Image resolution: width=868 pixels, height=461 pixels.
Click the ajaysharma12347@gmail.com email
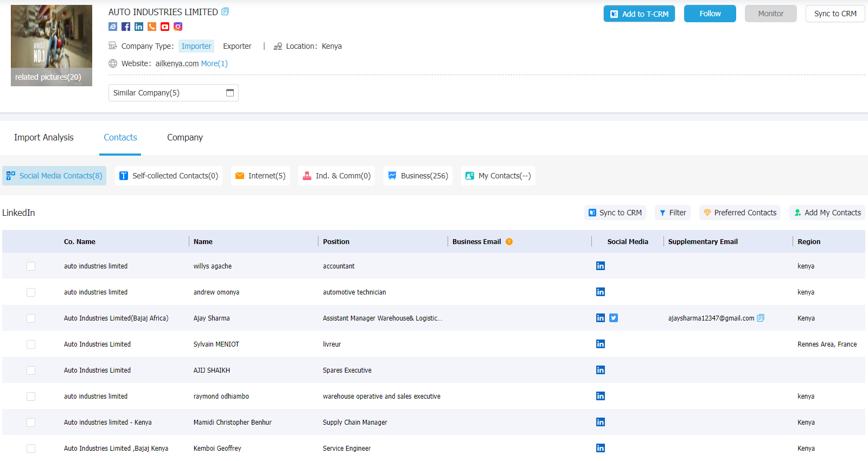point(711,318)
